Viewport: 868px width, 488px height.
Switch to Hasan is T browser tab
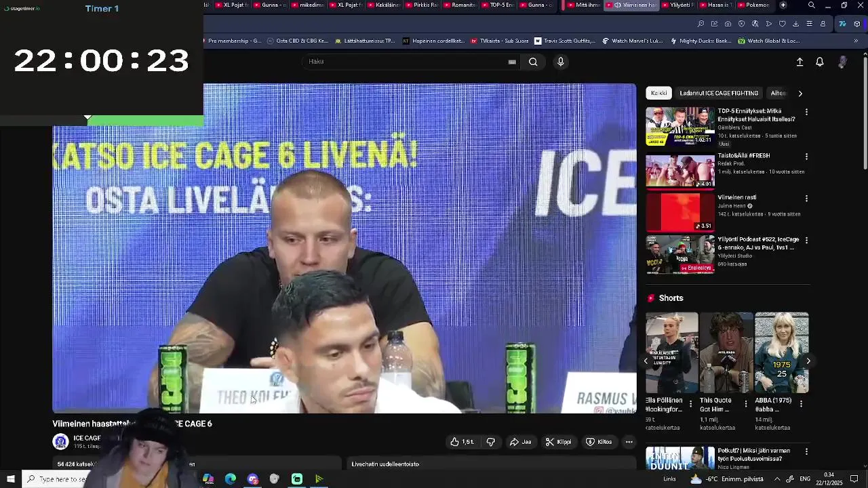(x=715, y=5)
